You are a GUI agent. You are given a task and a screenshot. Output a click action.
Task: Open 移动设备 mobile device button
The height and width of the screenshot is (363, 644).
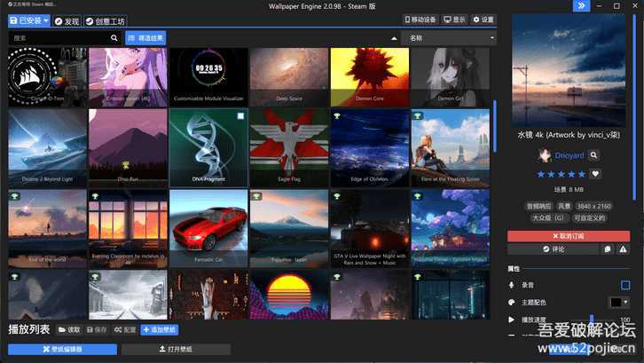pos(420,20)
